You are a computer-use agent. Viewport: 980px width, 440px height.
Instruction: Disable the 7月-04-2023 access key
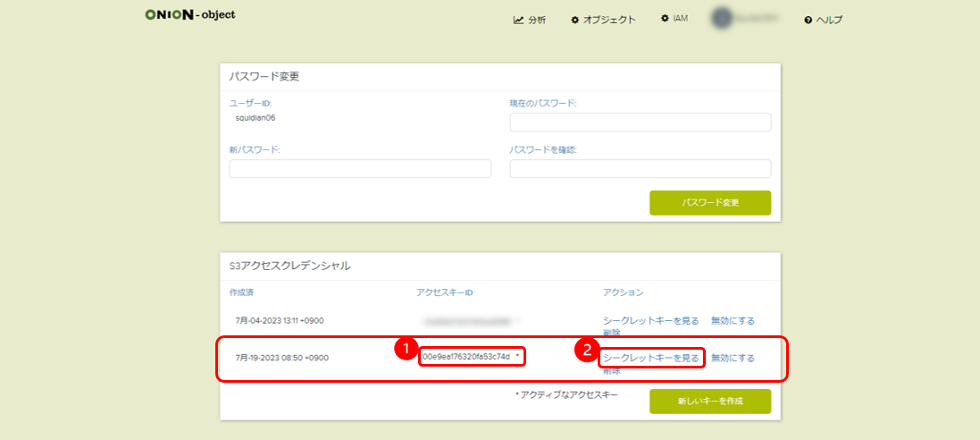tap(733, 320)
